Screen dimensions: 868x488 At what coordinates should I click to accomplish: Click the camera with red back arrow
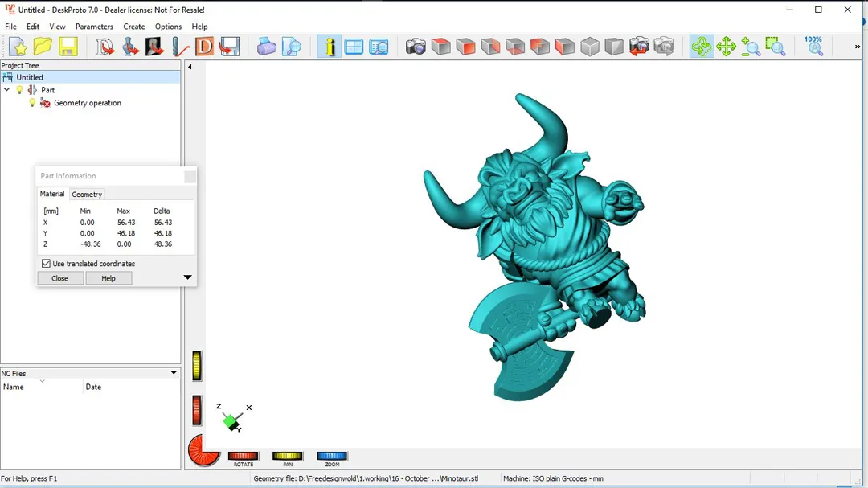(639, 47)
